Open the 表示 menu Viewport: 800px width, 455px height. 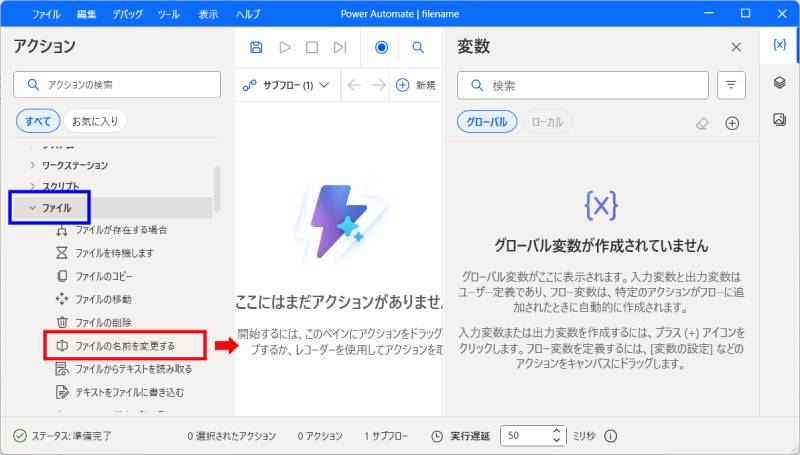(208, 14)
